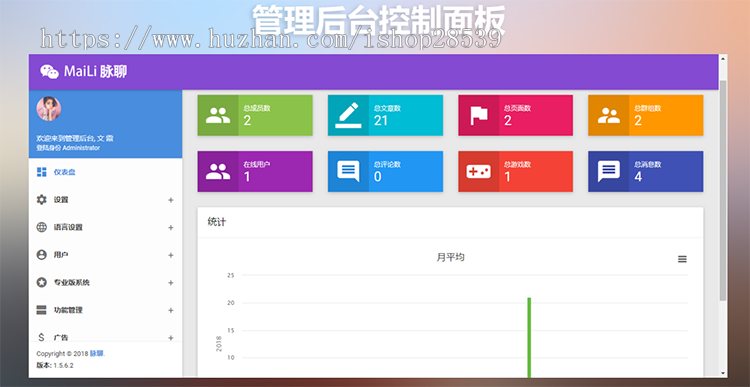Expand the 功能管理 menu plus sign
This screenshot has width=750, height=387.
(x=171, y=310)
